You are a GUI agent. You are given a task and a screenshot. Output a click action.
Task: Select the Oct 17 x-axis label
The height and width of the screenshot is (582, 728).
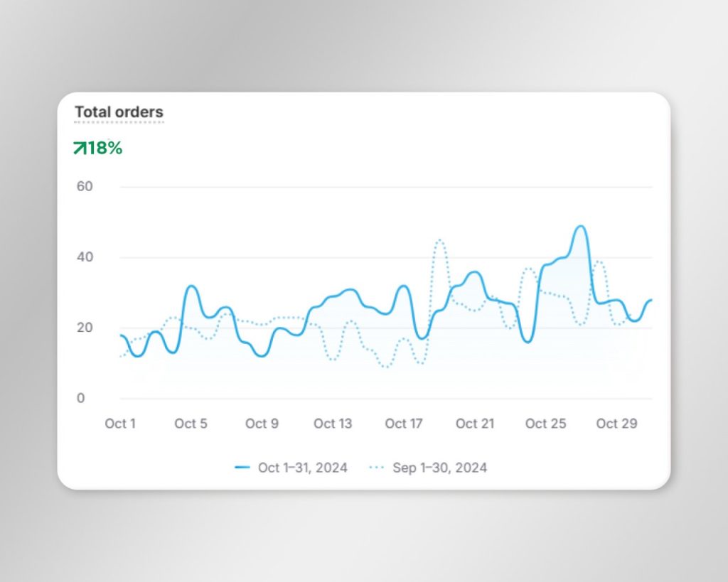404,424
